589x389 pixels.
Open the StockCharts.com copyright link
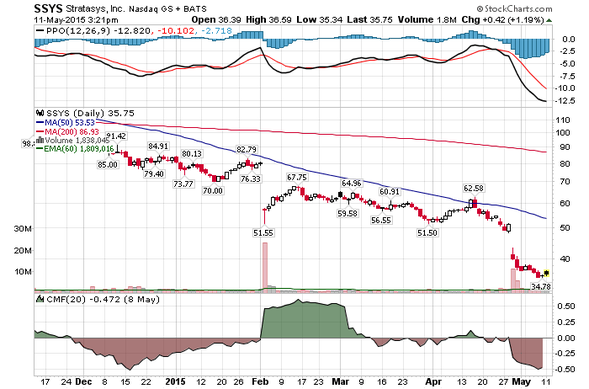[x=515, y=9]
